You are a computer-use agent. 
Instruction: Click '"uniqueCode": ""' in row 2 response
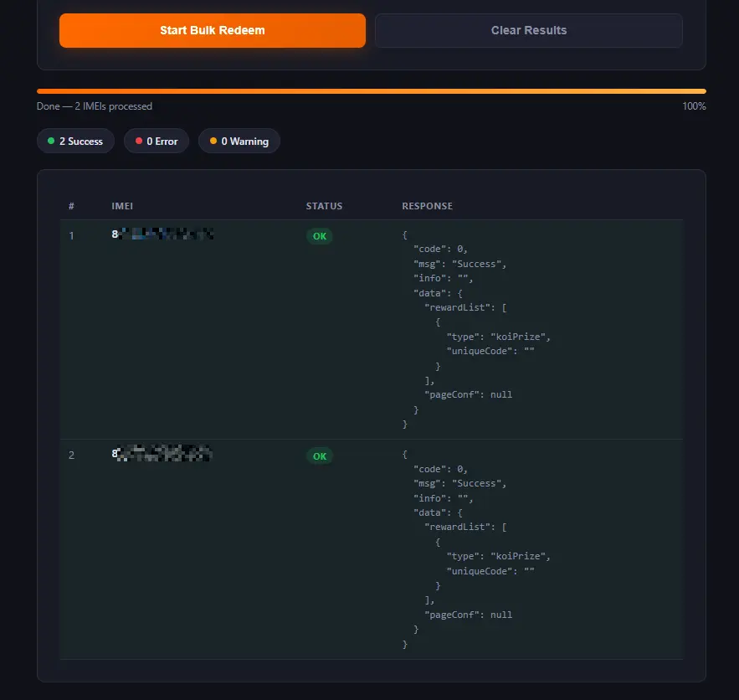coord(490,571)
